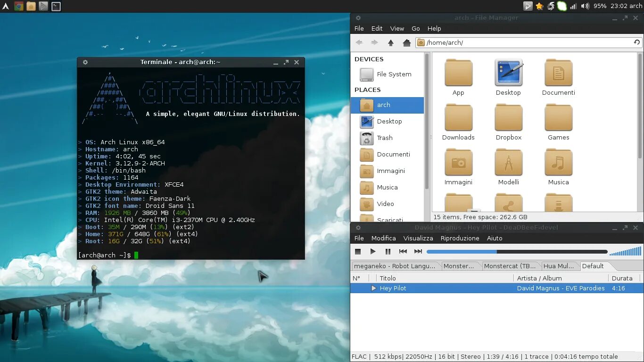Image resolution: width=644 pixels, height=362 pixels.
Task: Select the Documenti folder in the file view
Action: click(x=558, y=78)
